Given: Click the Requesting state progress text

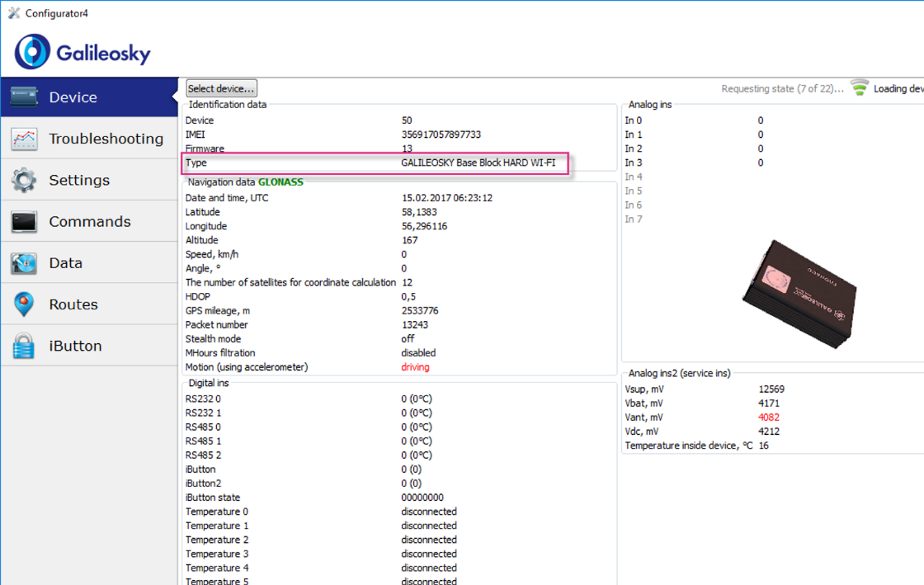Looking at the screenshot, I should [783, 88].
